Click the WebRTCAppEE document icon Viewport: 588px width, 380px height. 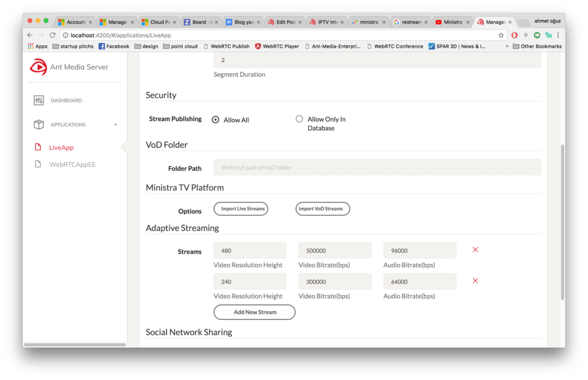point(38,164)
